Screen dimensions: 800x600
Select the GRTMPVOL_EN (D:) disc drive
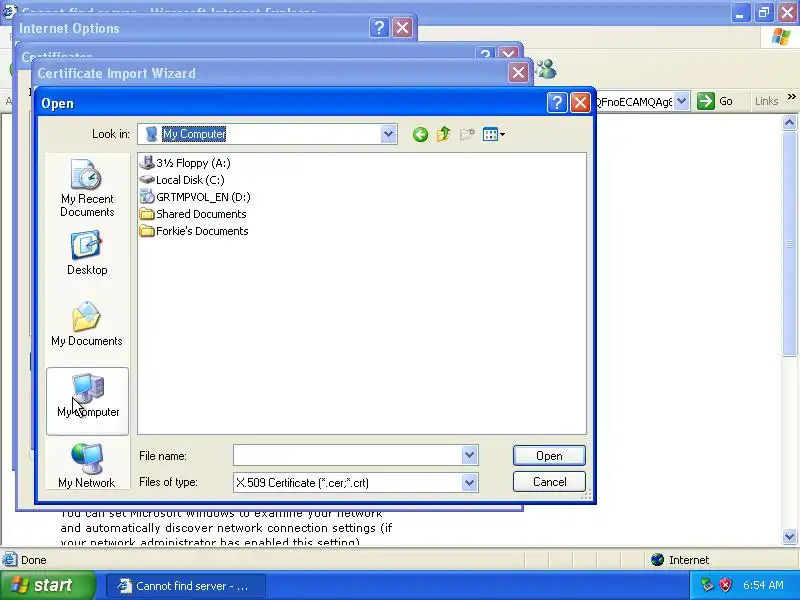[195, 197]
